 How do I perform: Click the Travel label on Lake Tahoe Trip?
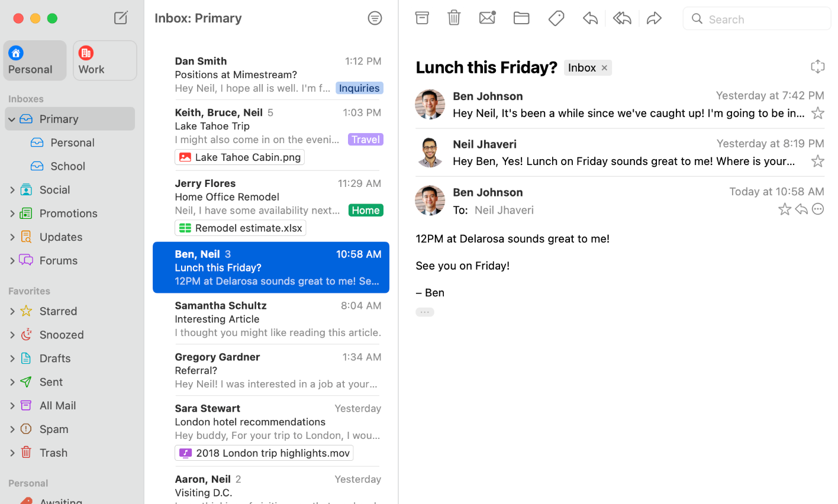coord(366,140)
